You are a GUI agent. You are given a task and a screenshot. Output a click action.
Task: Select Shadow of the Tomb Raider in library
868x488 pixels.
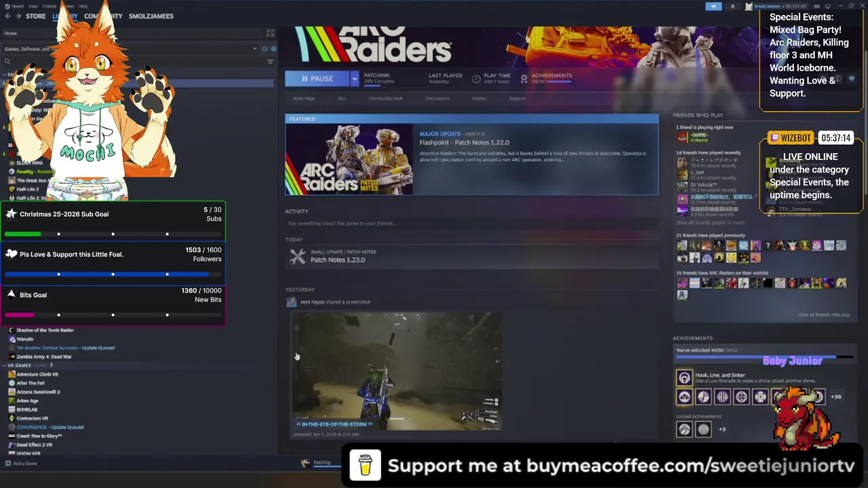point(45,330)
